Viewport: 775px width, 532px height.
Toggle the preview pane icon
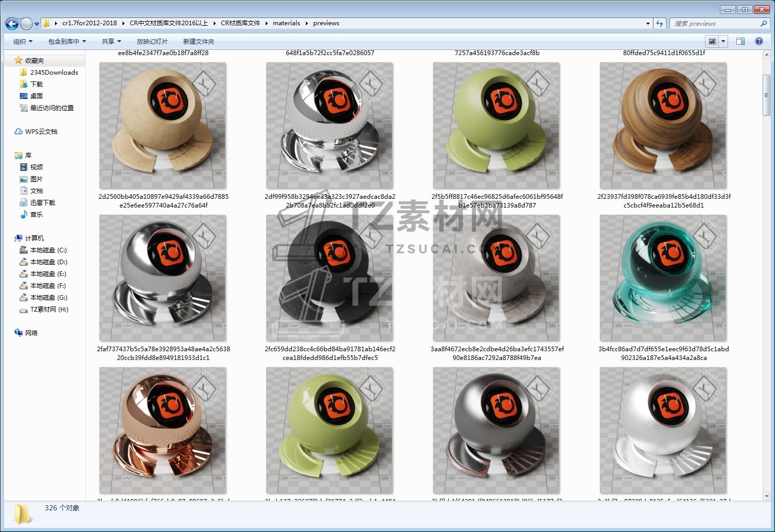(x=740, y=41)
